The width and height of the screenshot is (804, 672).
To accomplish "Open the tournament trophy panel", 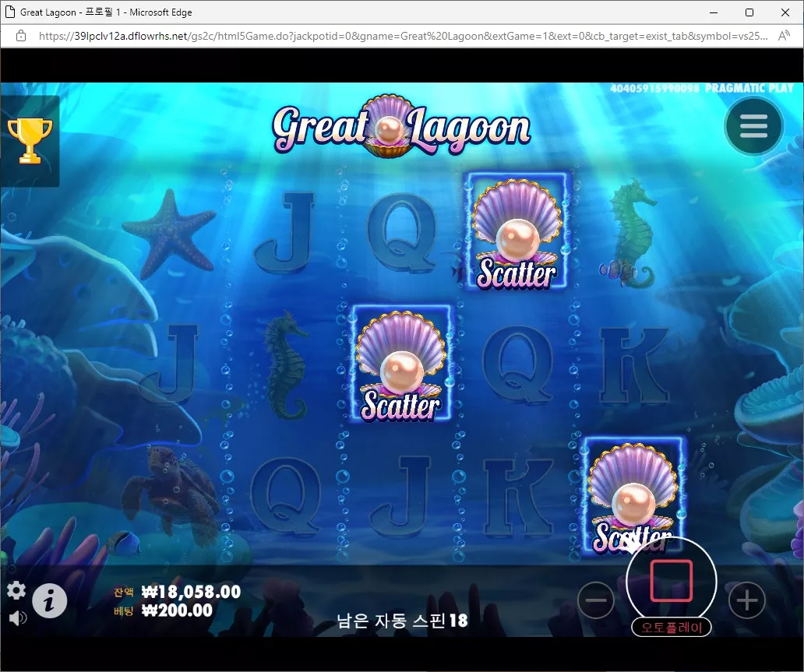I will click(x=30, y=140).
